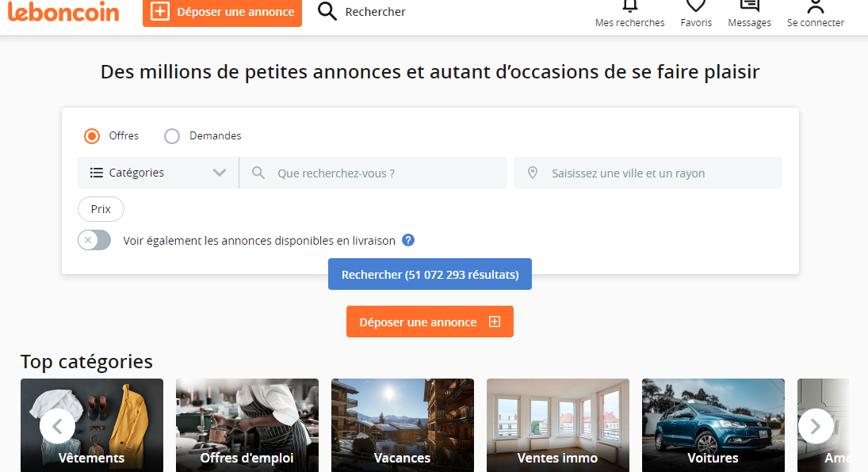
Task: Open Favoris heart icon
Action: tap(696, 6)
